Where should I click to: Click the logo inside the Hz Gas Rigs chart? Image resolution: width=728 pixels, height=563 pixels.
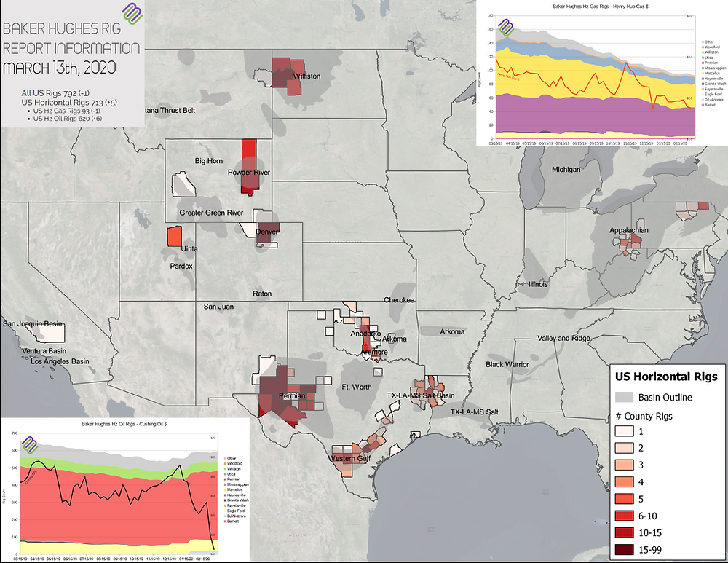[x=506, y=28]
